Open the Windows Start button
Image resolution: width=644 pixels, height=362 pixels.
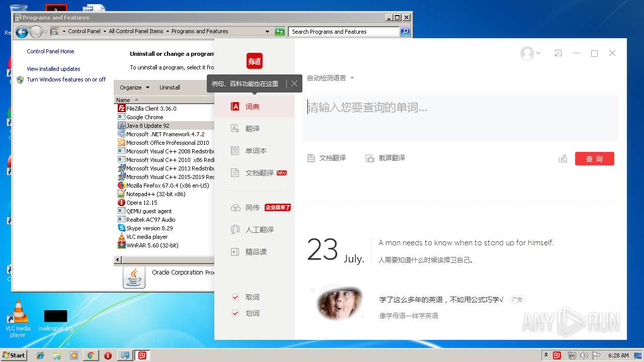(x=14, y=355)
